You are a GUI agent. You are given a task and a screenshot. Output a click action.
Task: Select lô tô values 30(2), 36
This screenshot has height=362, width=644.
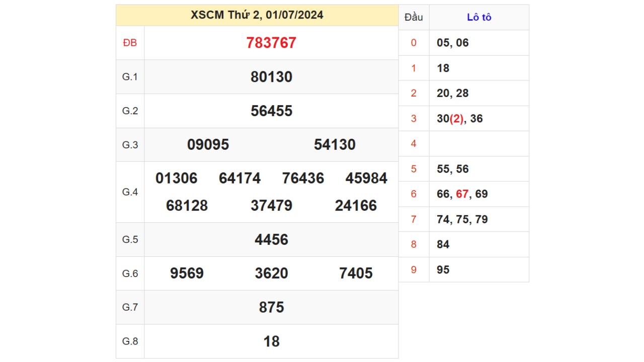pyautogui.click(x=460, y=119)
